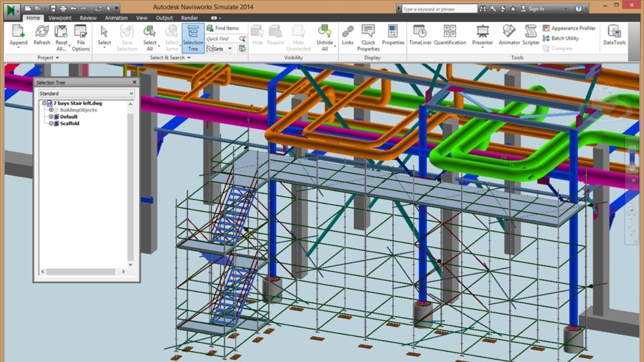This screenshot has width=644, height=362.
Task: Open the DataTools icon
Action: (x=614, y=32)
